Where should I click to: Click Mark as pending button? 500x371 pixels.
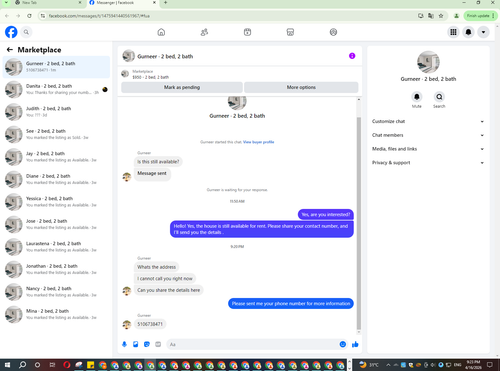[x=182, y=87]
